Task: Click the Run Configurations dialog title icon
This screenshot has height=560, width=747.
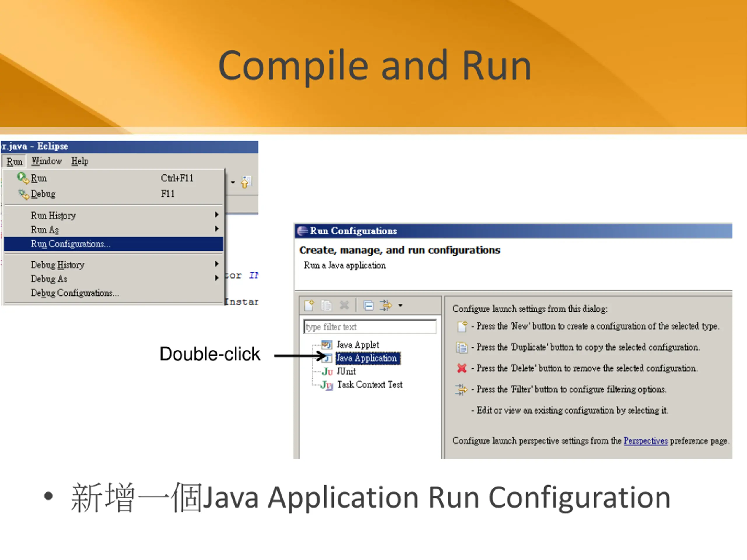Action: (x=302, y=231)
